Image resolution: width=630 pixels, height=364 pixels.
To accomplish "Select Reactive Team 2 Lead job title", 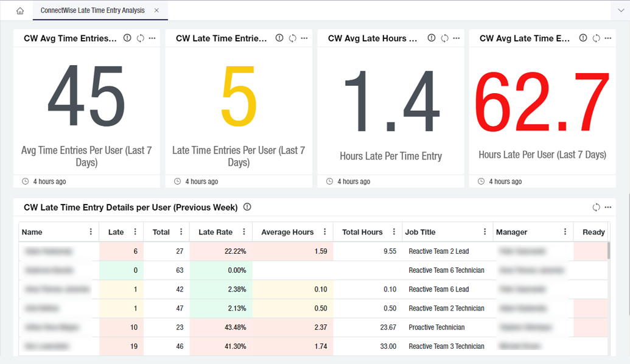I will pos(439,251).
